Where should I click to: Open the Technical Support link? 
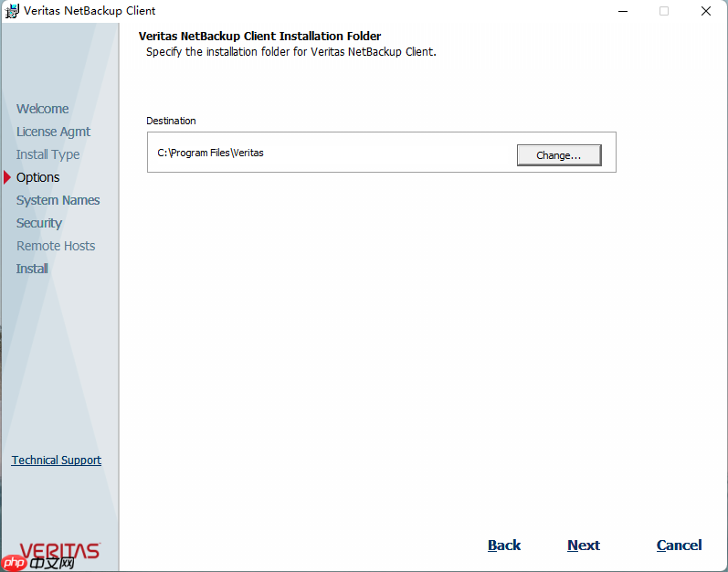tap(57, 461)
